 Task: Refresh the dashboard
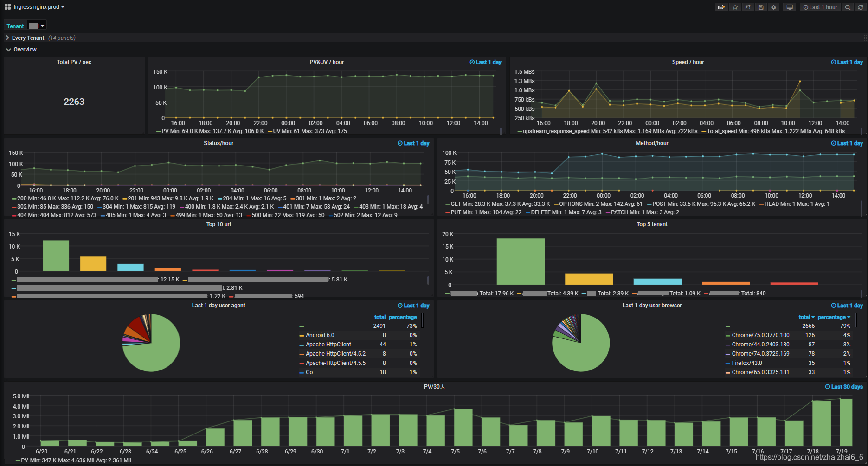tap(861, 7)
